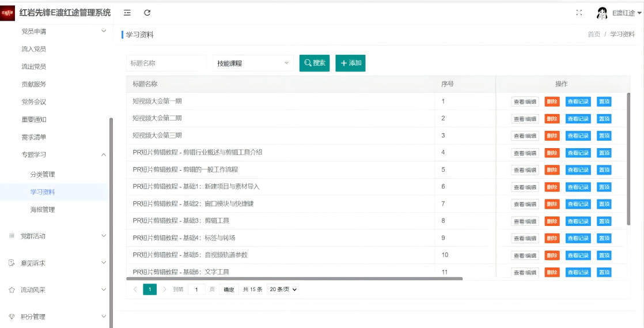Collapse the sidebar with the menu fold icon
Image resolution: width=644 pixels, height=328 pixels.
127,13
